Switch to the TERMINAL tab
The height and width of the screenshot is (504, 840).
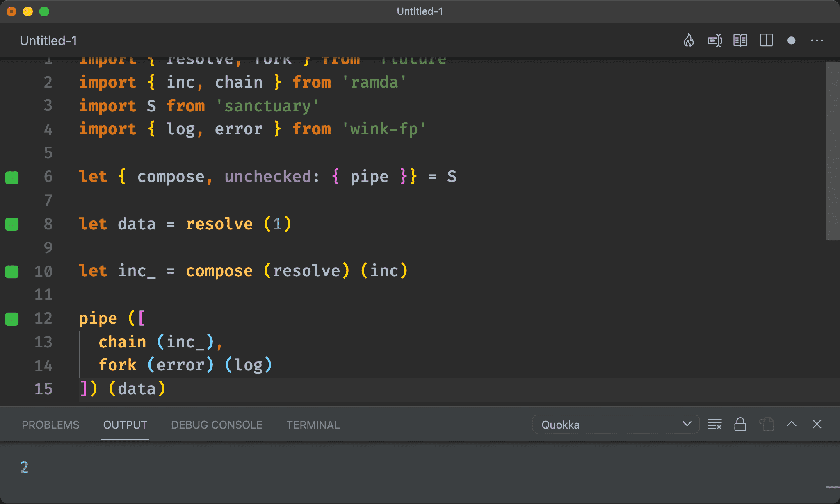(313, 425)
